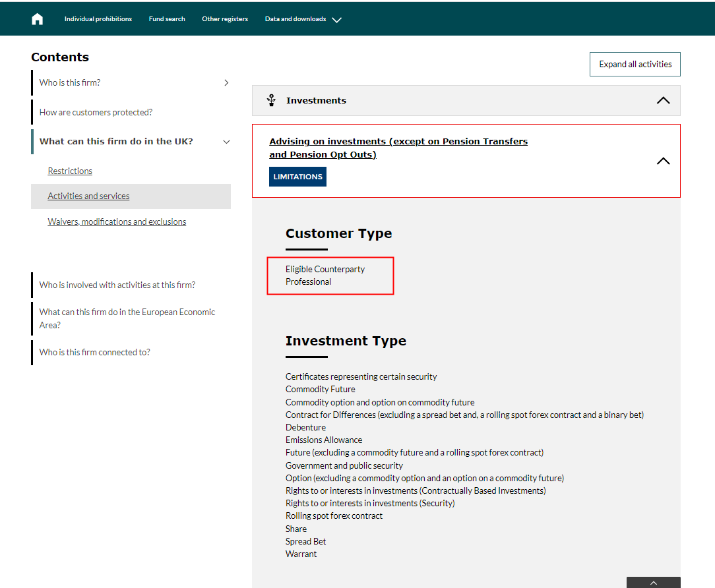Open the Restrictions link
715x588 pixels.
pos(70,171)
